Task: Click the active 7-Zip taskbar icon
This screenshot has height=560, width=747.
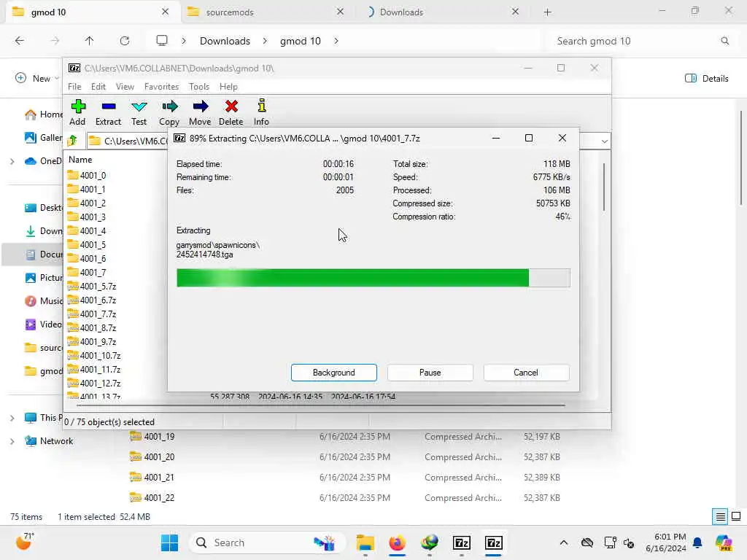Action: click(x=494, y=542)
